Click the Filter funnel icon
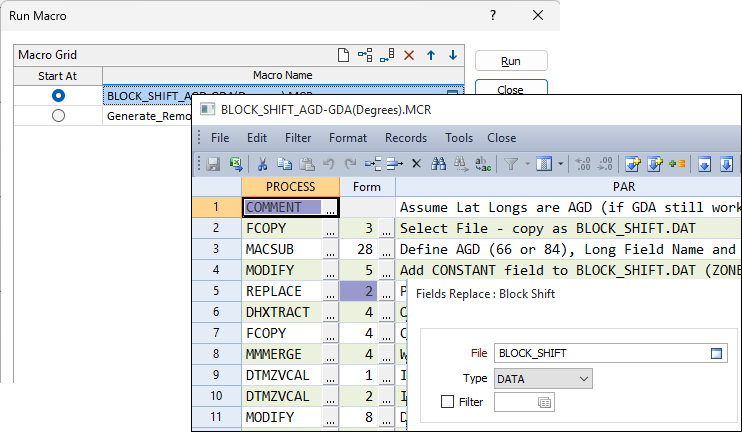 point(511,164)
